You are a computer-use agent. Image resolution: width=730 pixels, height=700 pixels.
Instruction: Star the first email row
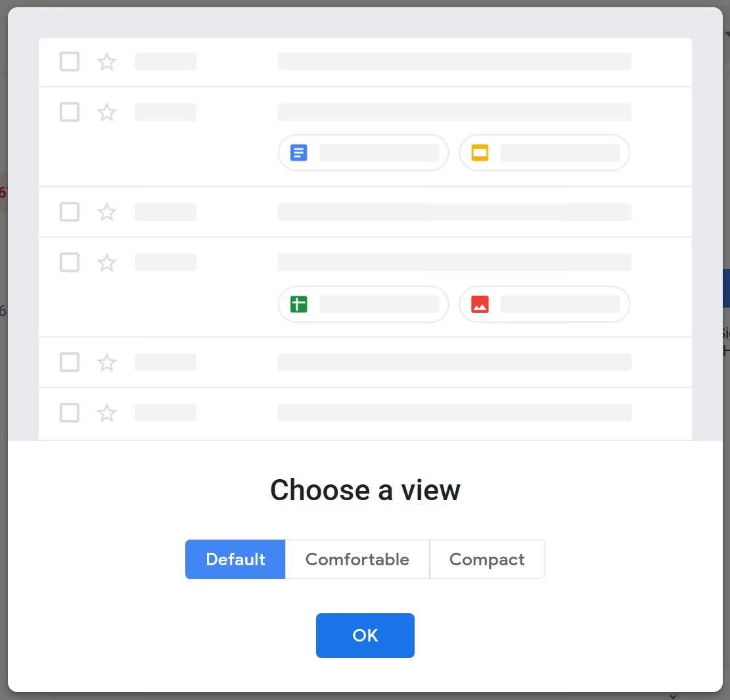(x=106, y=61)
